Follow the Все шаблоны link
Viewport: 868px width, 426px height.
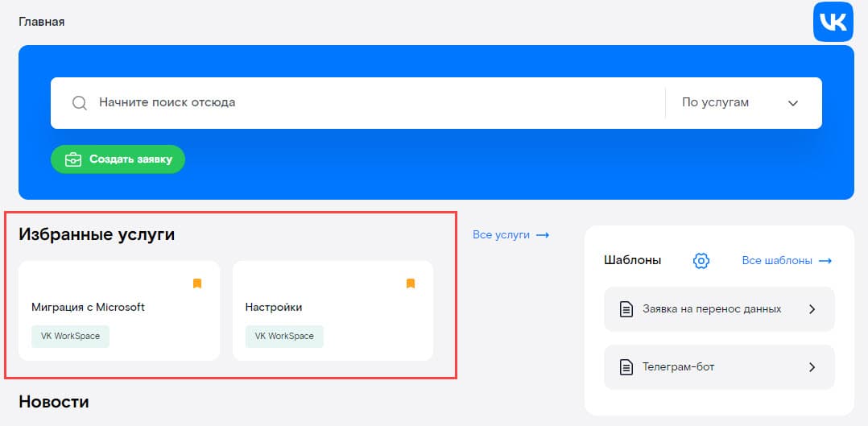pos(777,260)
